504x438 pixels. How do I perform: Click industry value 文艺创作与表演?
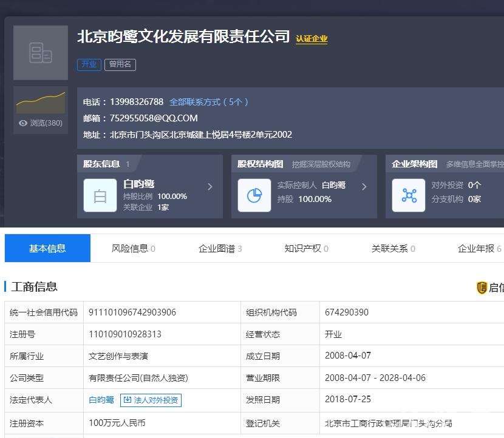118,356
